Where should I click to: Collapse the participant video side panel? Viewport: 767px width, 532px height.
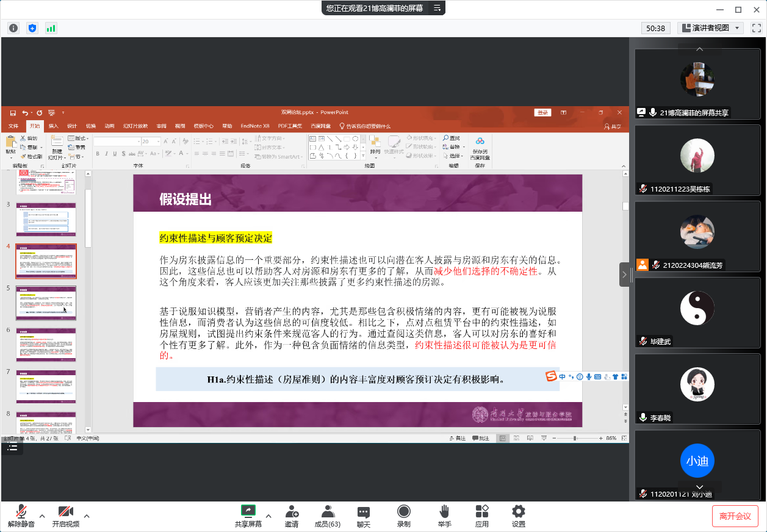[624, 275]
